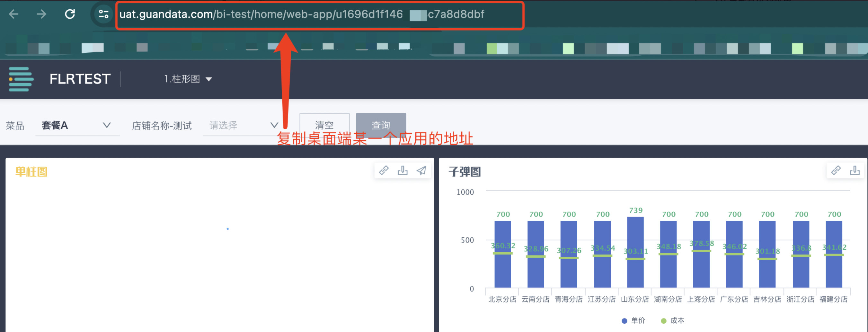The height and width of the screenshot is (332, 868).
Task: Toggle the 成本 legend series
Action: (673, 320)
